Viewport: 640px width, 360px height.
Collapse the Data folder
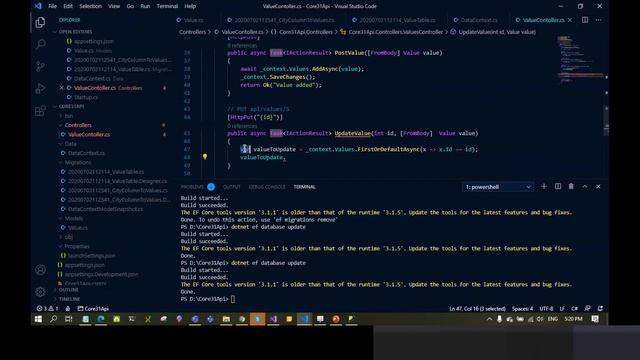click(x=70, y=144)
